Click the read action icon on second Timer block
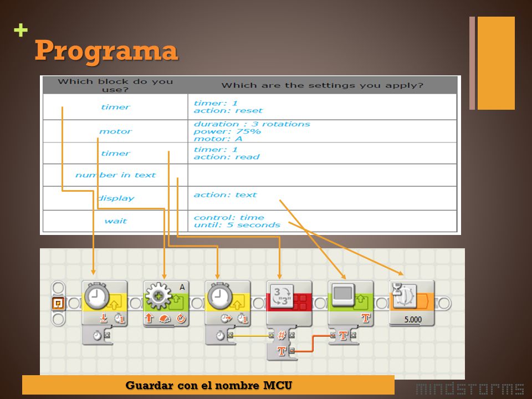Image resolution: width=532 pixels, height=399 pixels. pos(226,319)
